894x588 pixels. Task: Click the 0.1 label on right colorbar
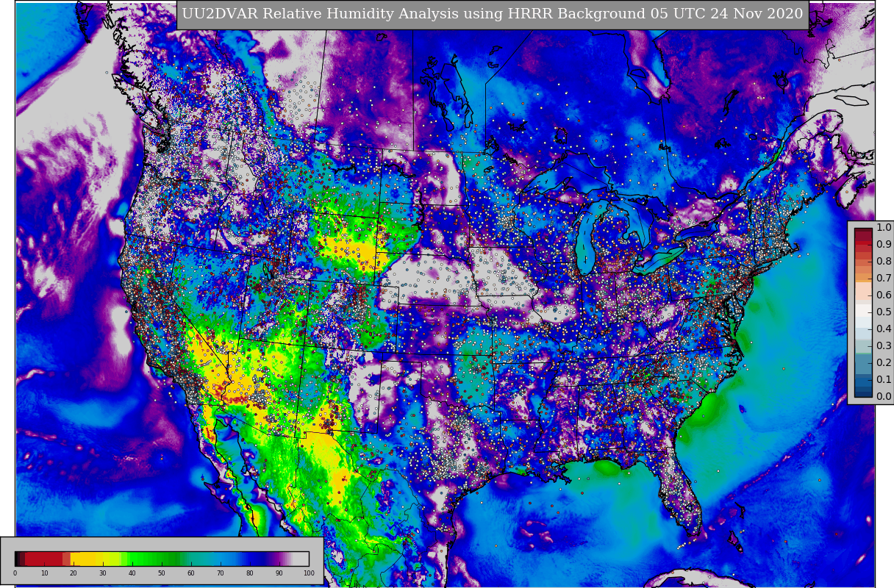pos(884,380)
